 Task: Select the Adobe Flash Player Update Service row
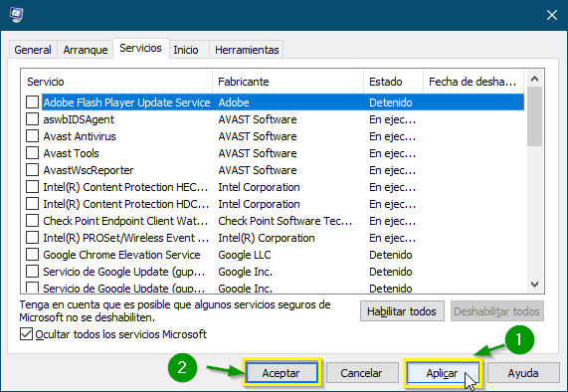[x=284, y=102]
